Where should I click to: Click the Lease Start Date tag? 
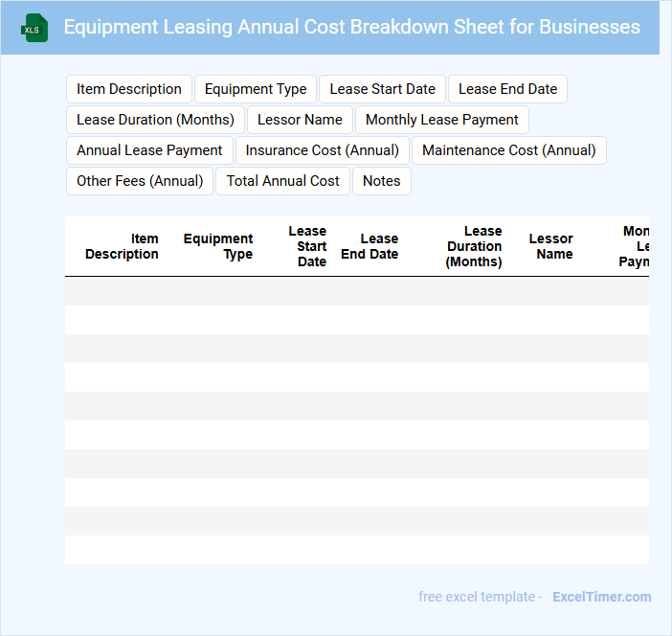tap(382, 89)
